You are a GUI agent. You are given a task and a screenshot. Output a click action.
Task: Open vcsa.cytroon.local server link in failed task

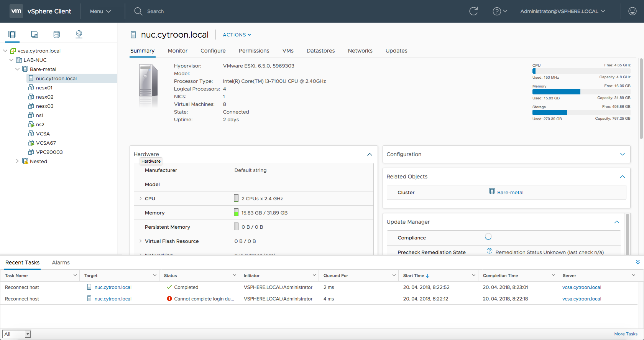coord(582,299)
